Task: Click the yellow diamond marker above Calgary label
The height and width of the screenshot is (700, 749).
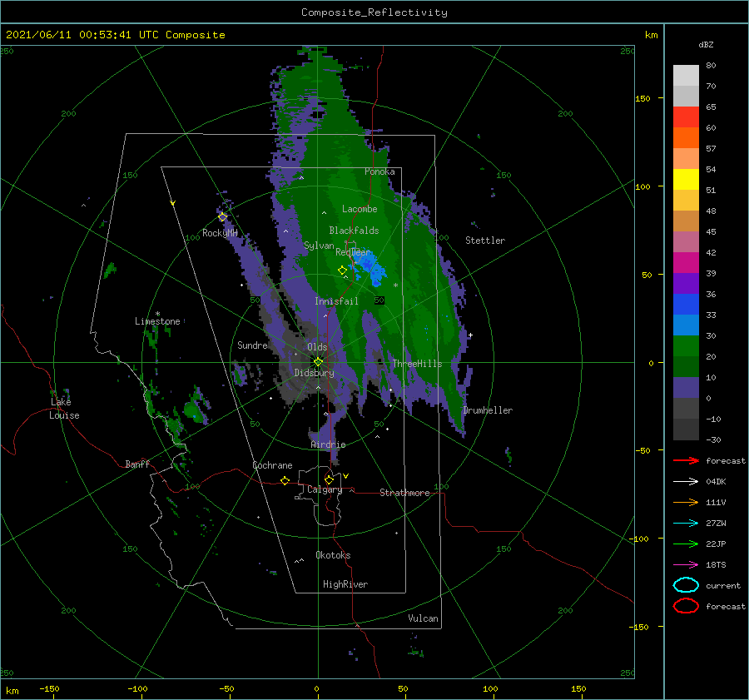Action: [x=329, y=479]
